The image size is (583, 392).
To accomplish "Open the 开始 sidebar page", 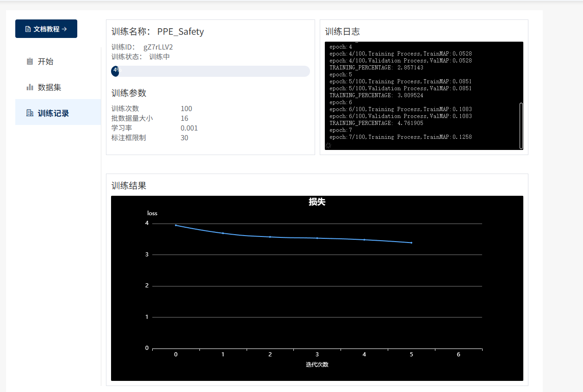I will coord(45,62).
